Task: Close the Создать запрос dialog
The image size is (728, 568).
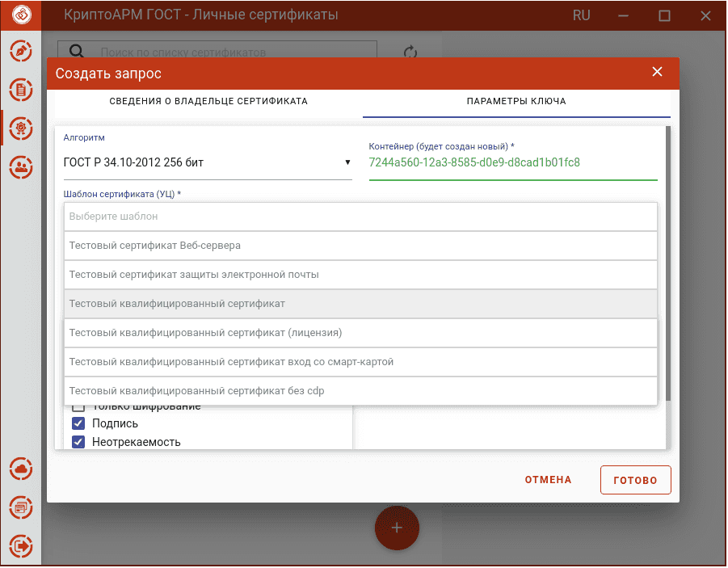Action: [657, 72]
